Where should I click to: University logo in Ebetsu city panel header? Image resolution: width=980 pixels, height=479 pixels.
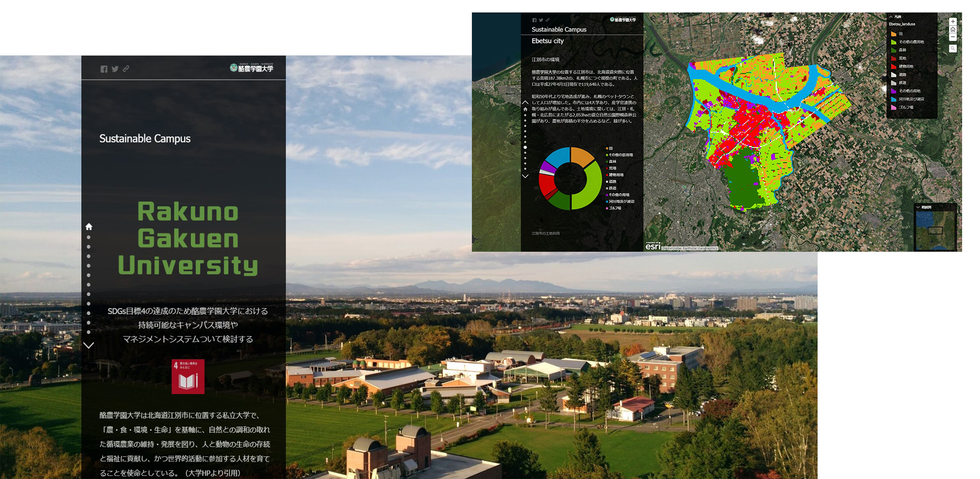coord(623,19)
